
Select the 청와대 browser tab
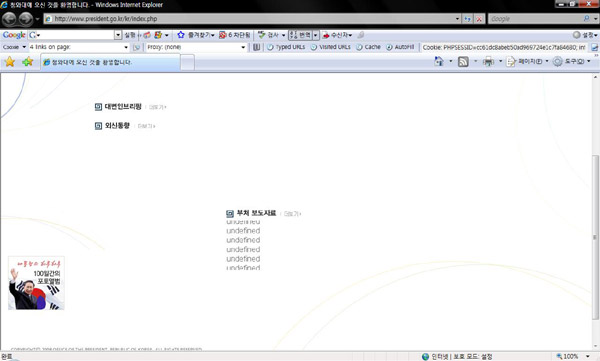(x=110, y=62)
